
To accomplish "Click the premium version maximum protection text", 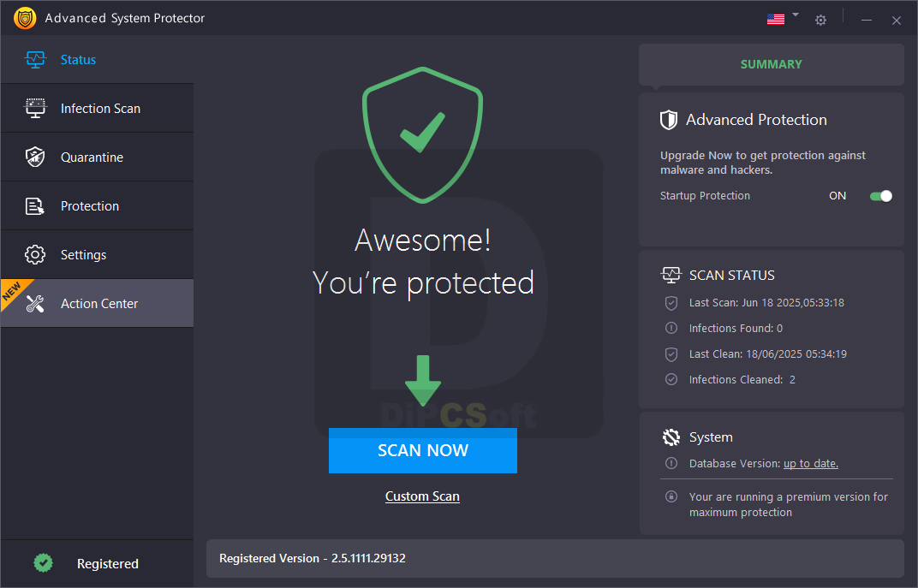I will pos(789,504).
